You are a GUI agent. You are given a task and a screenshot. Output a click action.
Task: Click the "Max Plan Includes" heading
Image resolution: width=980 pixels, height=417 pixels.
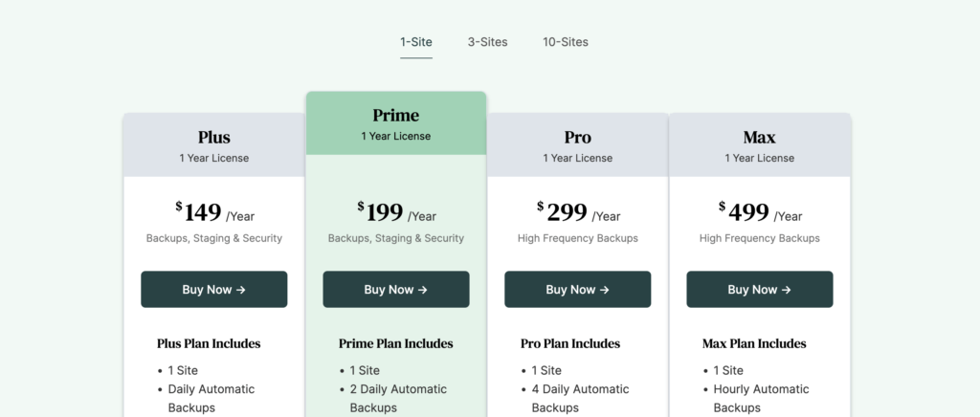tap(754, 343)
